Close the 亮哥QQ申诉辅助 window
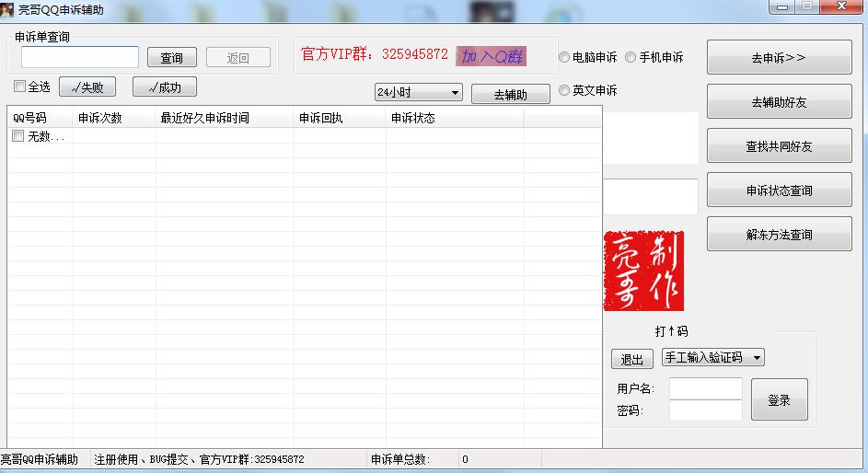 pyautogui.click(x=842, y=6)
